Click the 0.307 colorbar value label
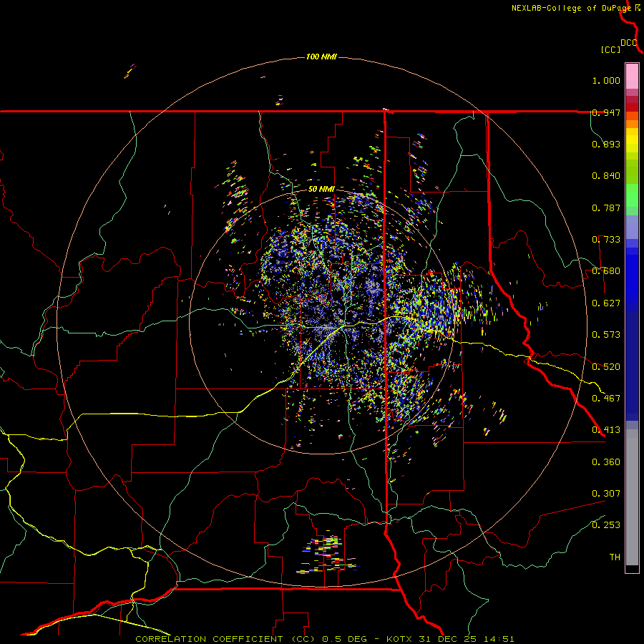The width and height of the screenshot is (644, 644). tap(606, 493)
